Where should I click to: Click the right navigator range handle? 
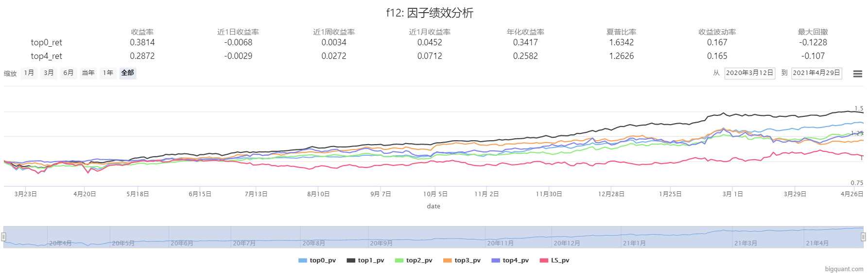pyautogui.click(x=863, y=237)
